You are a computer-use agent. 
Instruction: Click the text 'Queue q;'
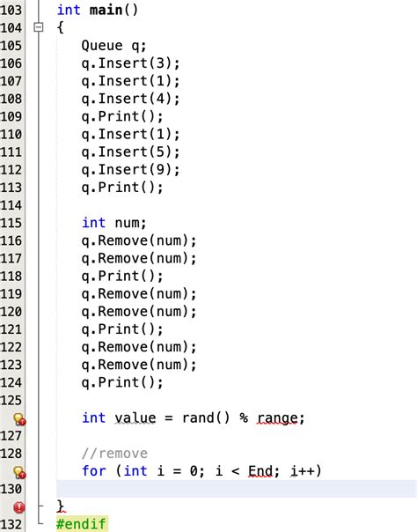pos(113,46)
